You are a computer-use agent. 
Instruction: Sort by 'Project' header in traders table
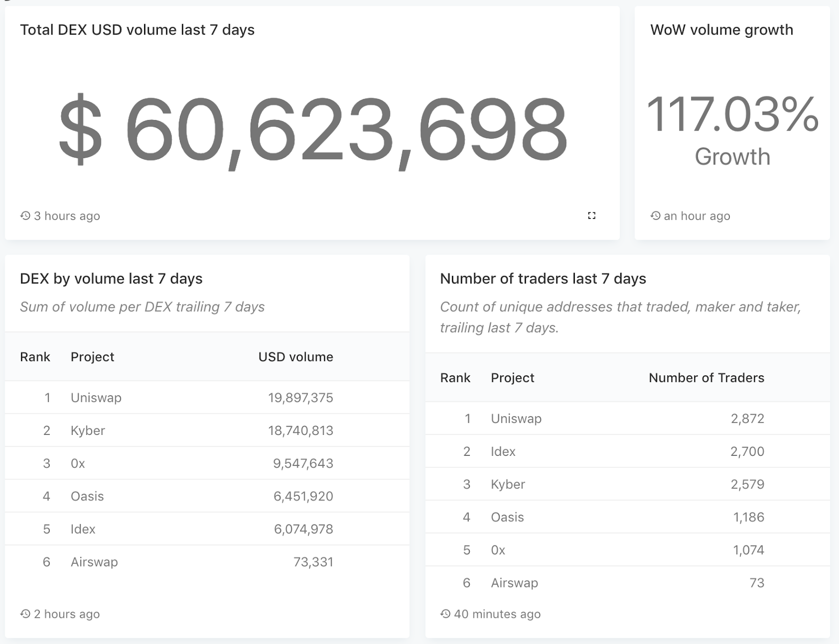tap(512, 378)
